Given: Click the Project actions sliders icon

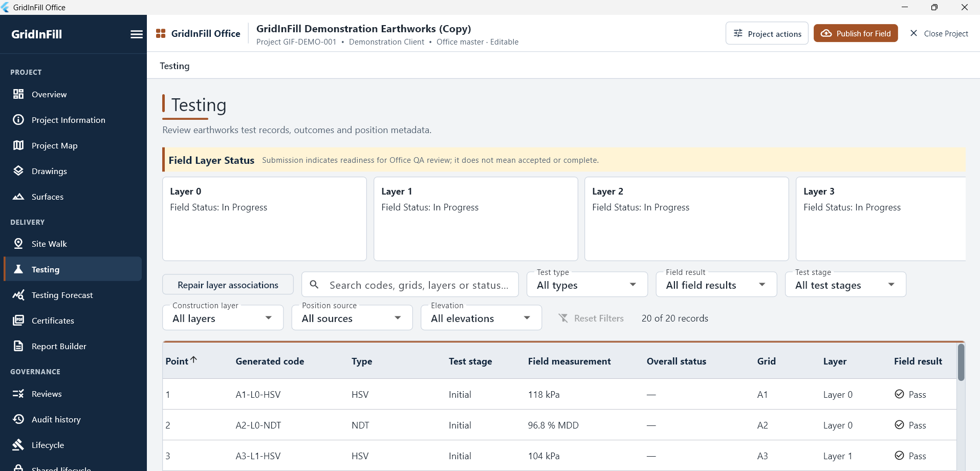Looking at the screenshot, I should pos(738,33).
